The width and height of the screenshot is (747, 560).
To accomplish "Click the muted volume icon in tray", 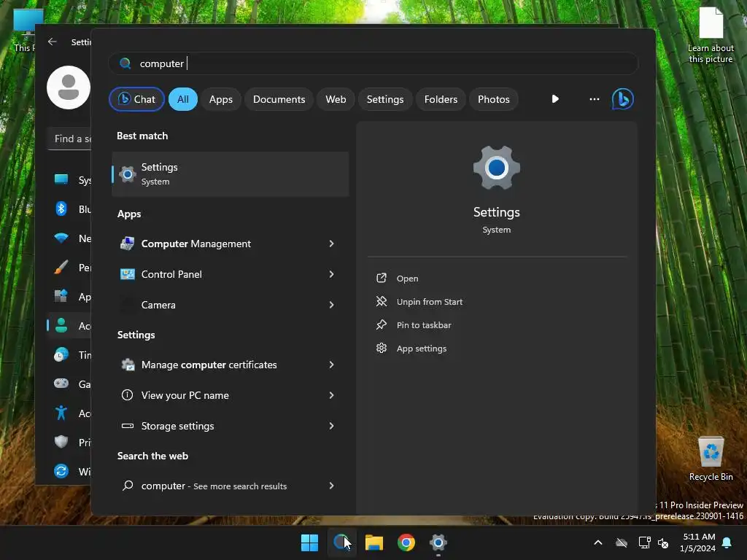I will coord(663,542).
